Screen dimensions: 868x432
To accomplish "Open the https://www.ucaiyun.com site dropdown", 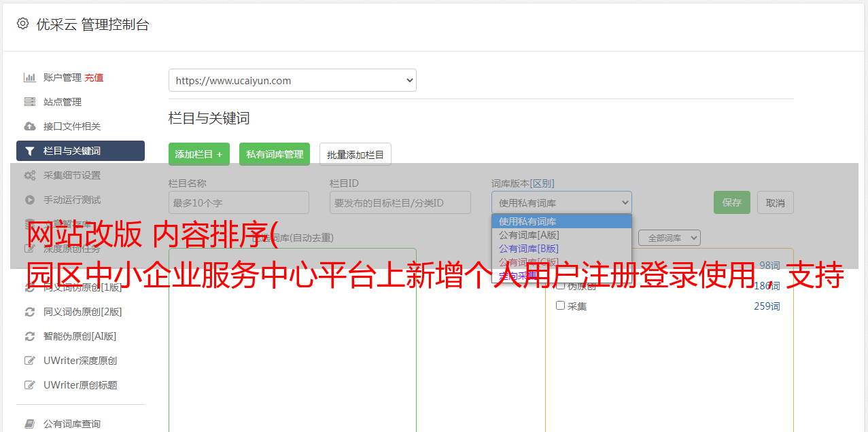I will pos(292,80).
